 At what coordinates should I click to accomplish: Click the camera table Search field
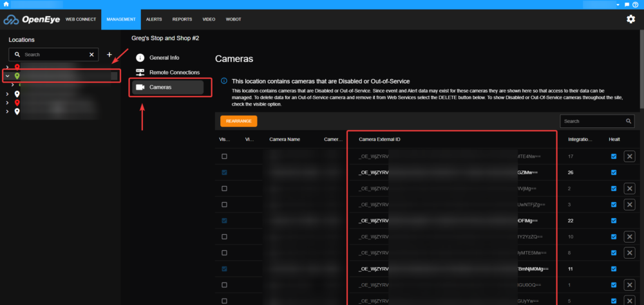click(597, 121)
